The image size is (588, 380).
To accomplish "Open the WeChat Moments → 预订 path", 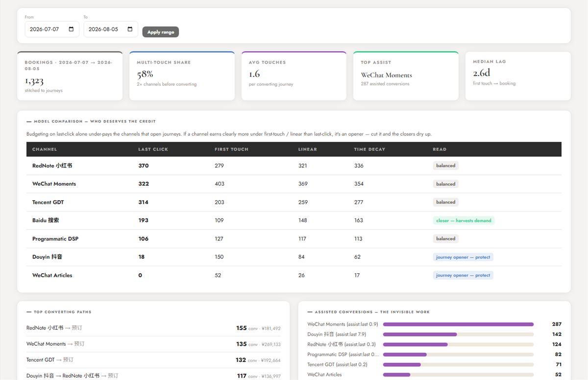I will 55,344.
